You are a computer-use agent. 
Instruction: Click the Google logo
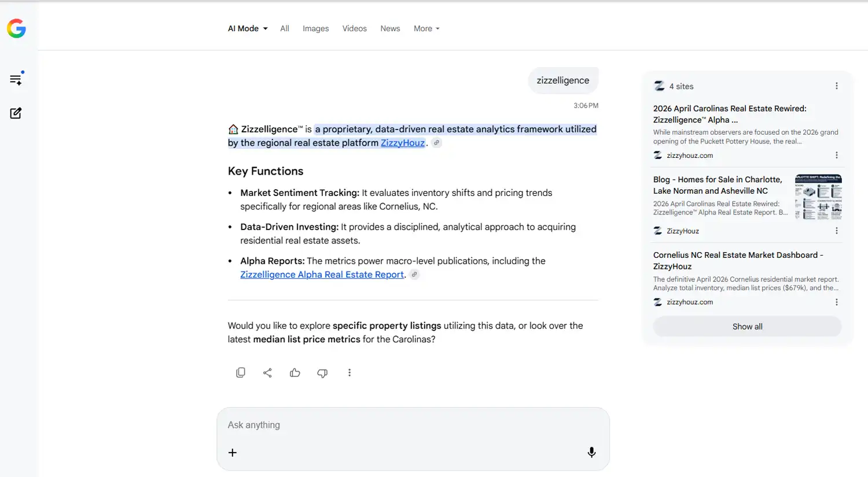(16, 28)
